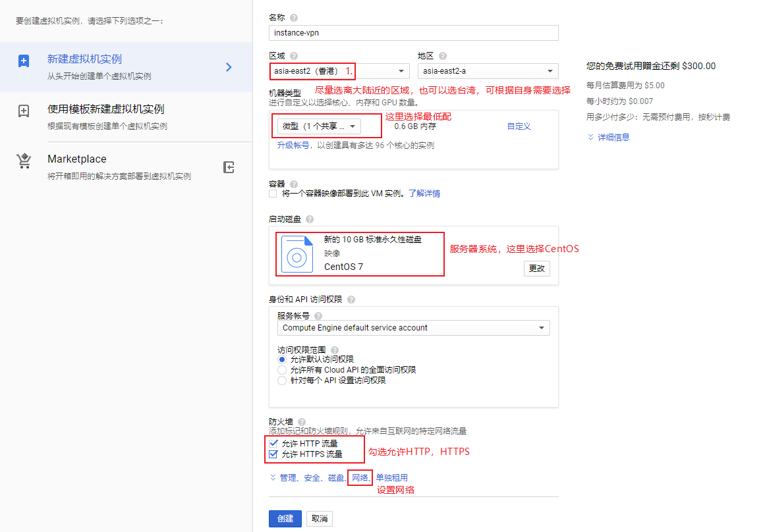
Task: Select the 允许默认访问权限 radio button
Action: point(281,359)
